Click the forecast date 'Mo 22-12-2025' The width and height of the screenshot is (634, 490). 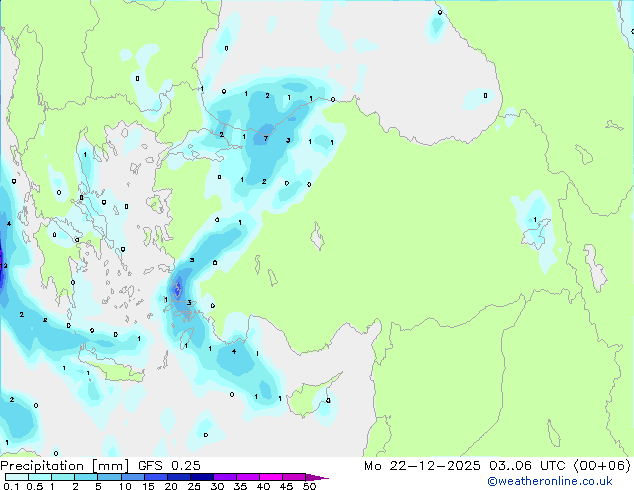pyautogui.click(x=422, y=466)
